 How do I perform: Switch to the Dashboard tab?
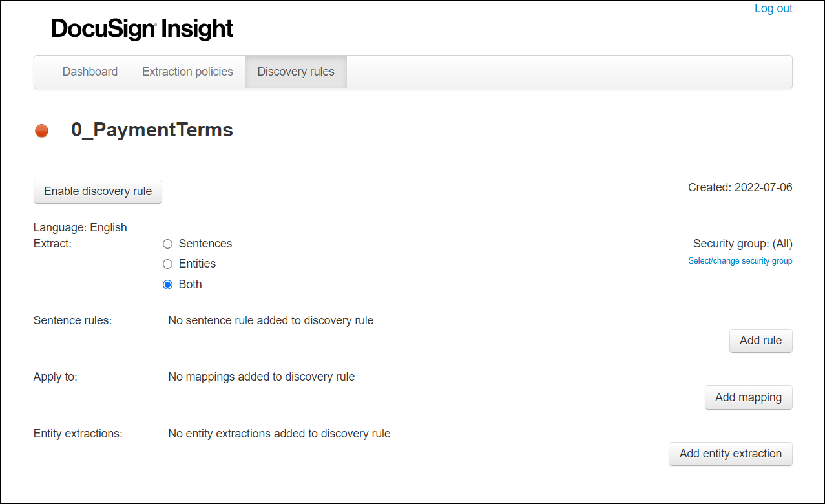tap(89, 71)
